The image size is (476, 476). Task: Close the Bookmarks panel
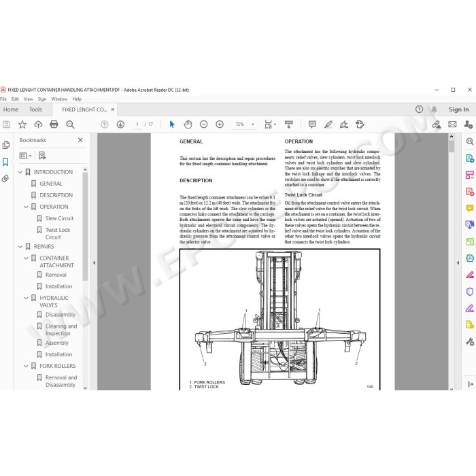tap(80, 140)
